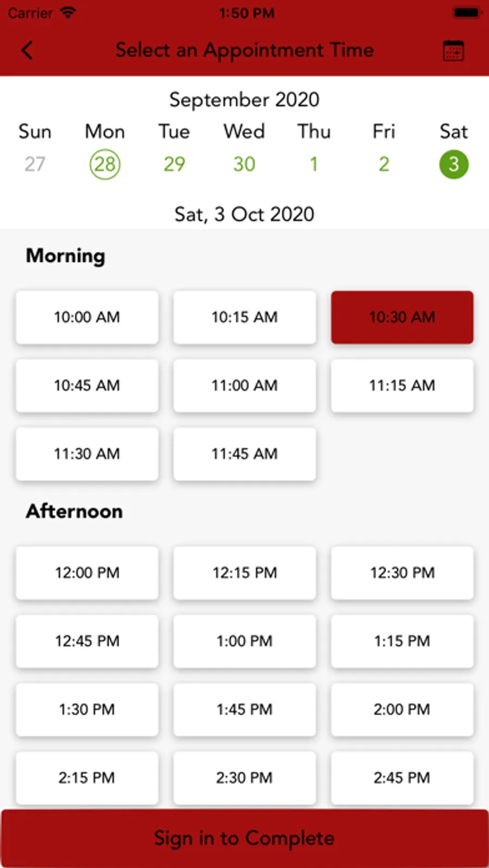Choose the 2:15 PM slot
The width and height of the screenshot is (489, 868).
[87, 778]
